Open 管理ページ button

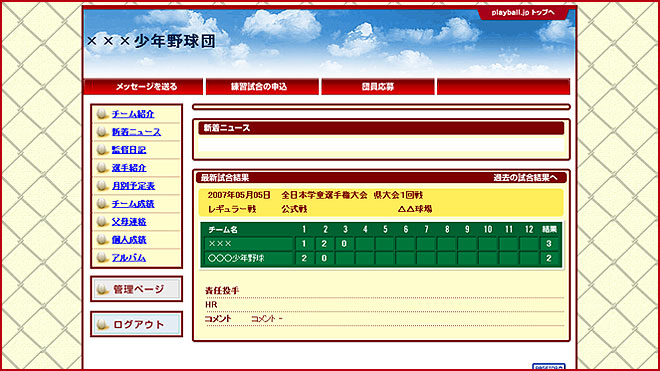click(136, 289)
